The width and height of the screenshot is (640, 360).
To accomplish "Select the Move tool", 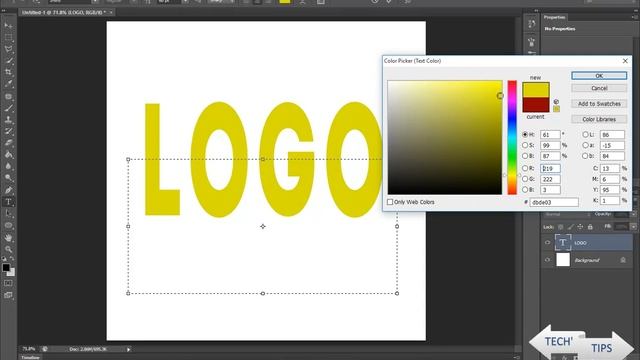I will click(8, 26).
